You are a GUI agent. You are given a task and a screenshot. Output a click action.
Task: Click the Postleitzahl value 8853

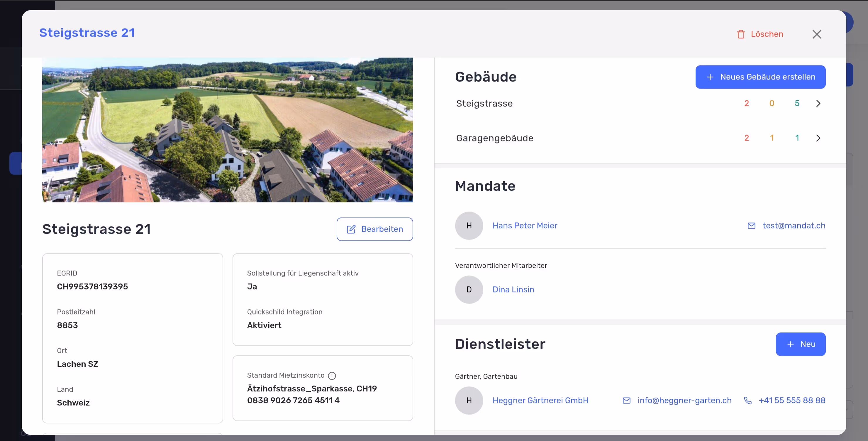(67, 325)
